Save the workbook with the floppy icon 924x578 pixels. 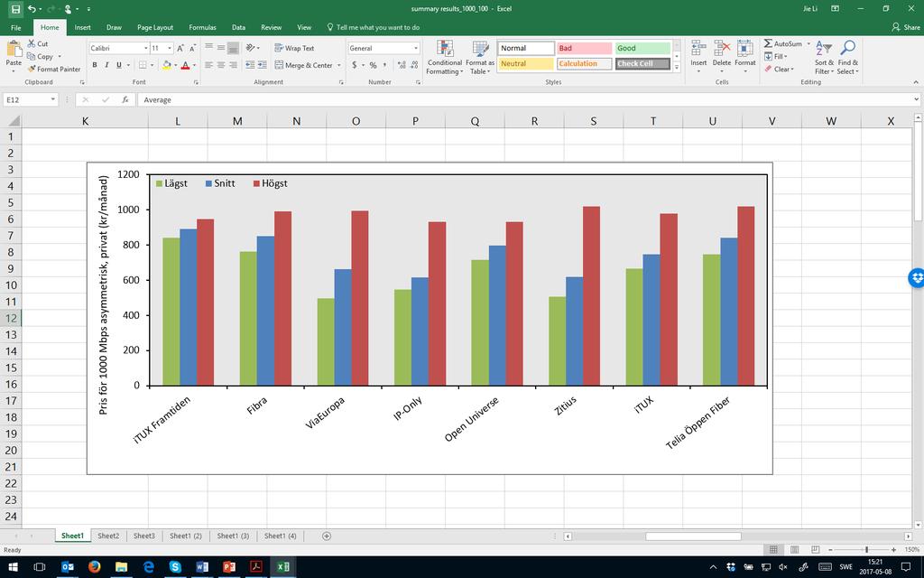[15, 9]
